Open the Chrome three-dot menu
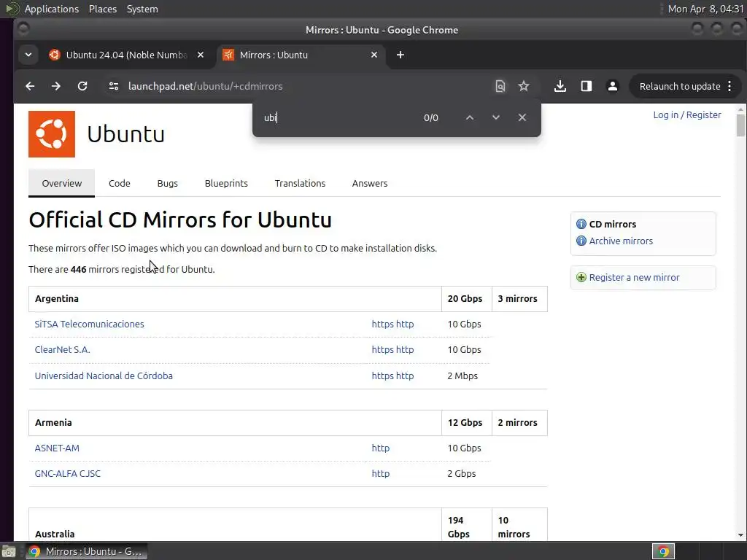This screenshot has width=747, height=560. [729, 86]
